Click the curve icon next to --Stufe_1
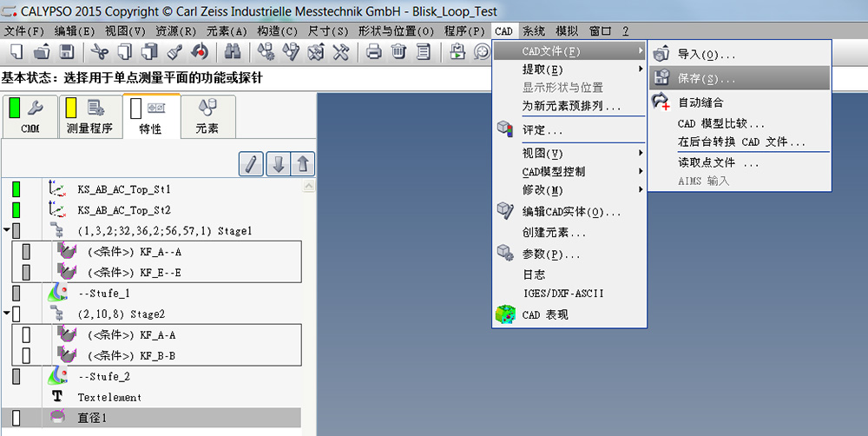Viewport: 868px width, 436px height. coord(57,293)
